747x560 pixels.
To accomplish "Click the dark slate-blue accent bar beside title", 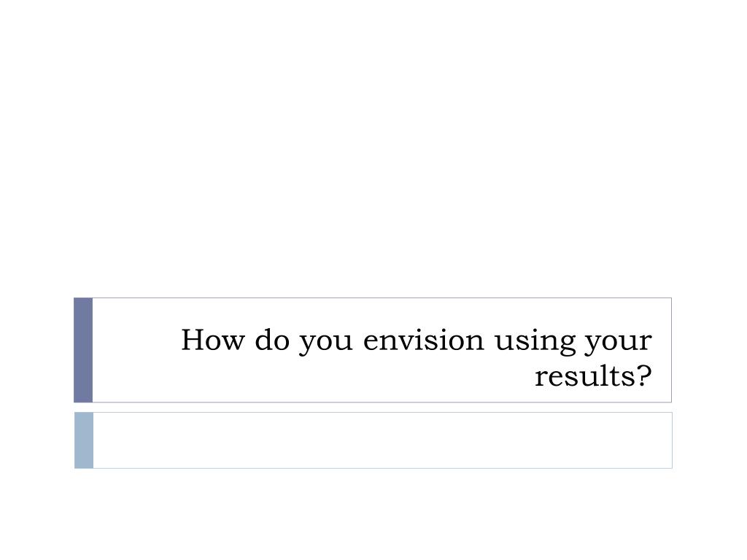I will 83,350.
